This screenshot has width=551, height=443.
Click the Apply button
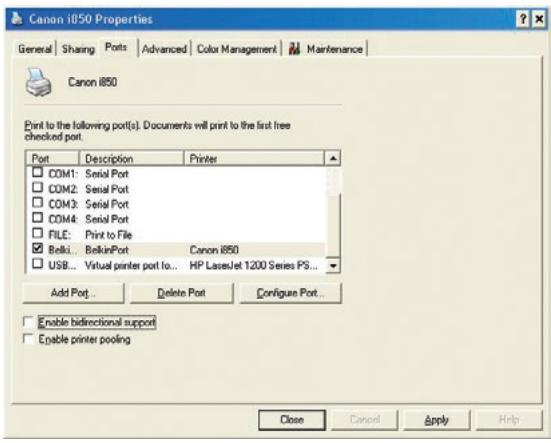pos(436,420)
